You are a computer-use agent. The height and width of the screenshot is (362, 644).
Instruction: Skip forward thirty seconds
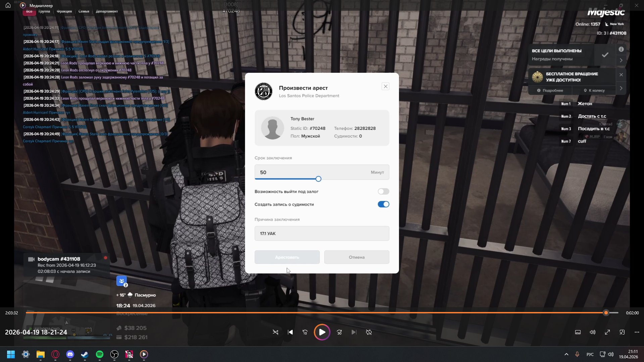pos(339,332)
